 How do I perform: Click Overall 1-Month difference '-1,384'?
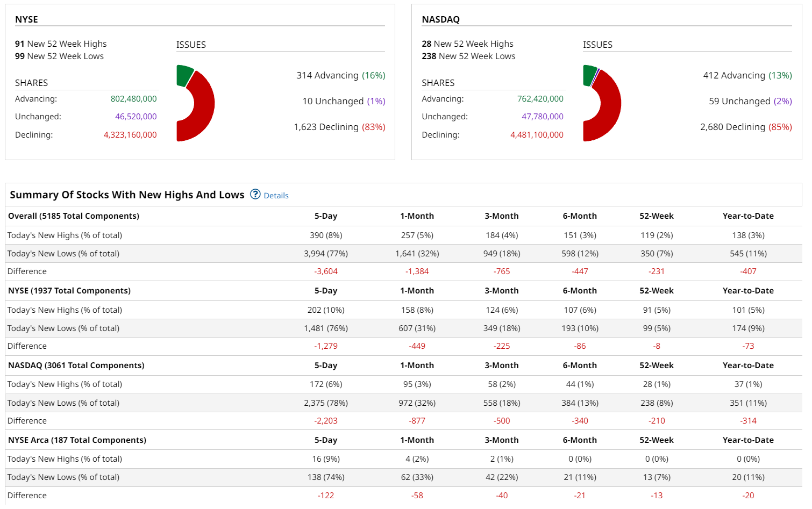[417, 271]
